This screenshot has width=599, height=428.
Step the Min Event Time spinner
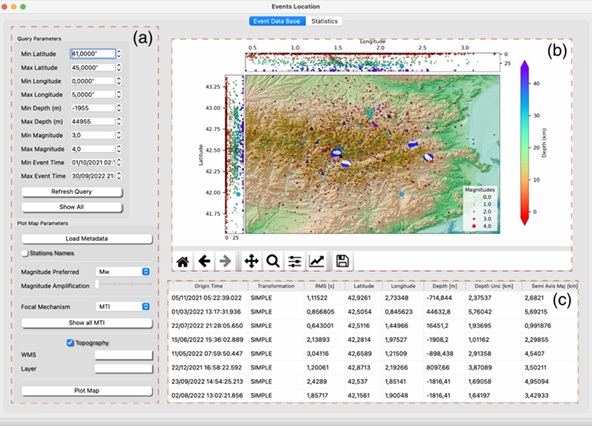[119, 162]
